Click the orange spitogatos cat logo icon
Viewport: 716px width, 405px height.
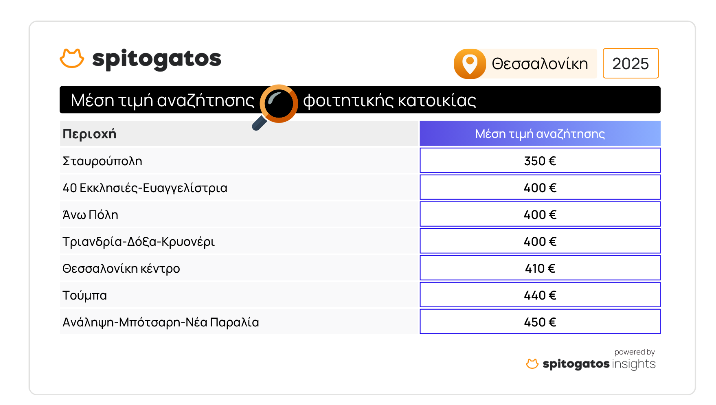[x=72, y=58]
